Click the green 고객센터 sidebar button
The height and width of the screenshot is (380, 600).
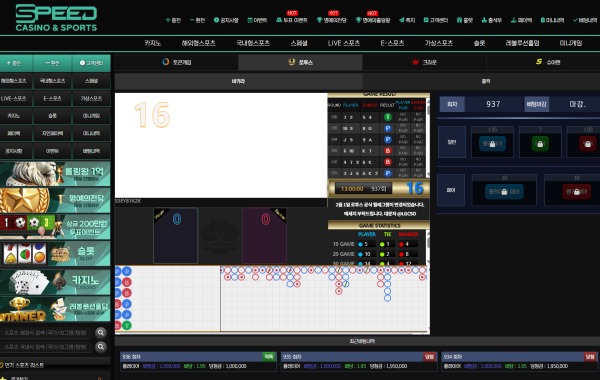click(x=91, y=63)
